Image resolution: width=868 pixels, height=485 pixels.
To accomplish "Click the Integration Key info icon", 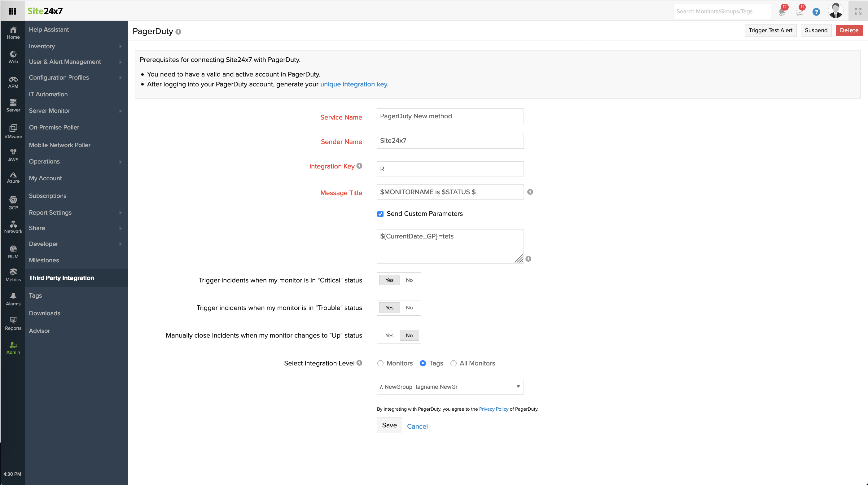I will click(x=359, y=166).
